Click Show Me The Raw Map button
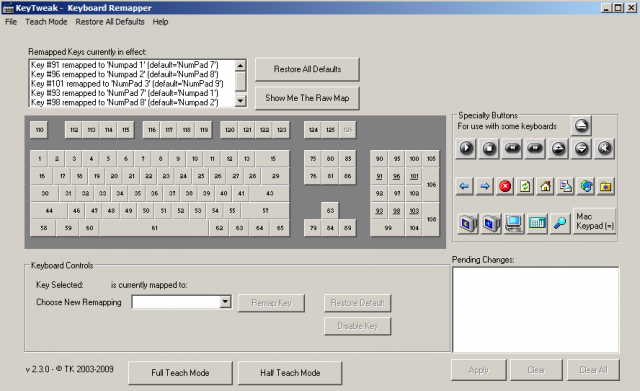Image resolution: width=640 pixels, height=391 pixels. tap(307, 98)
